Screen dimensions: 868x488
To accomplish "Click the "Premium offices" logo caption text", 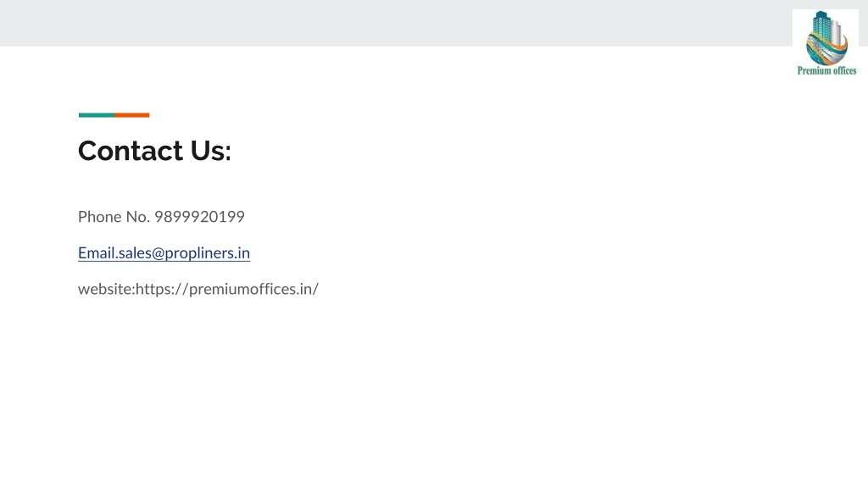I will click(x=826, y=70).
